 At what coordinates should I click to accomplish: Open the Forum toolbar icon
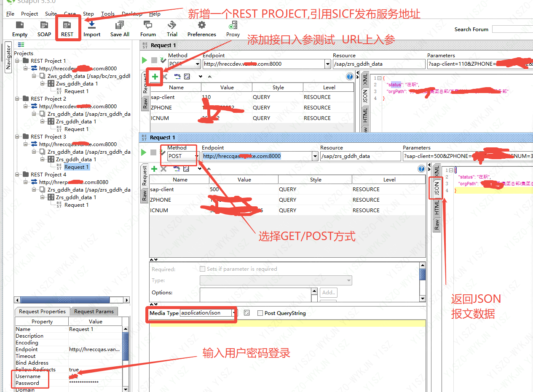click(148, 29)
